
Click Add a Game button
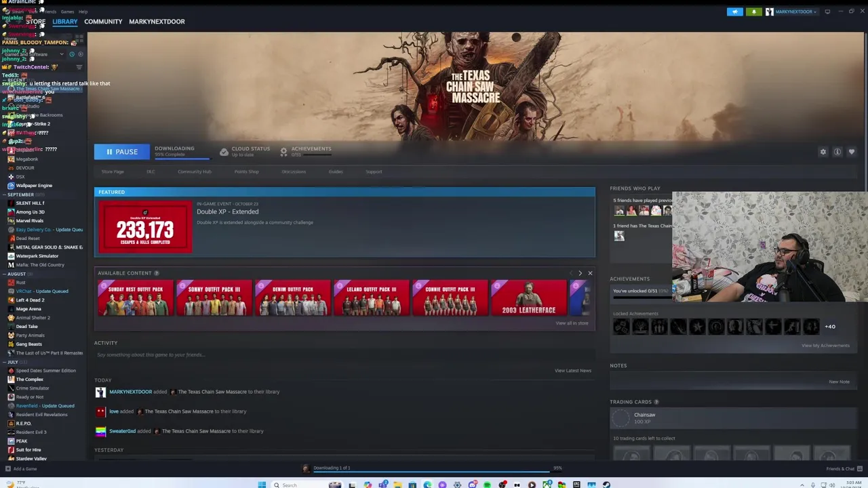pos(20,469)
